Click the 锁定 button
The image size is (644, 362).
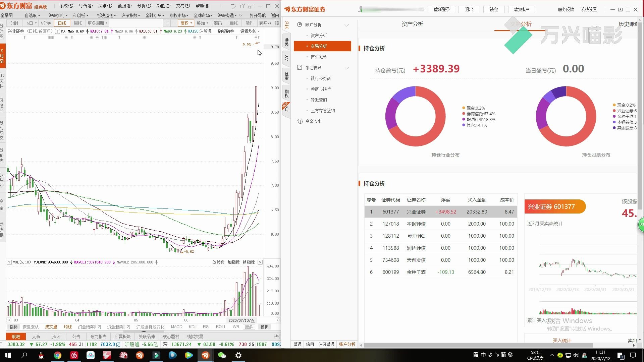[x=494, y=9]
